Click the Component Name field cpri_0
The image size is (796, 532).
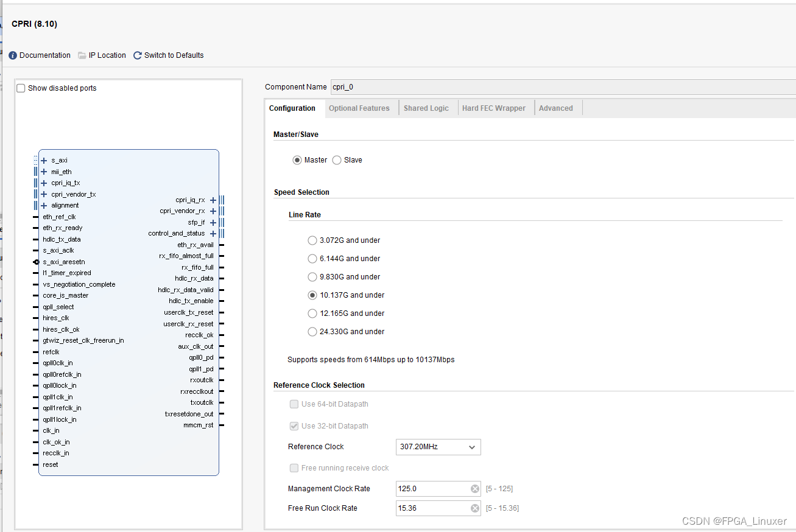[563, 87]
